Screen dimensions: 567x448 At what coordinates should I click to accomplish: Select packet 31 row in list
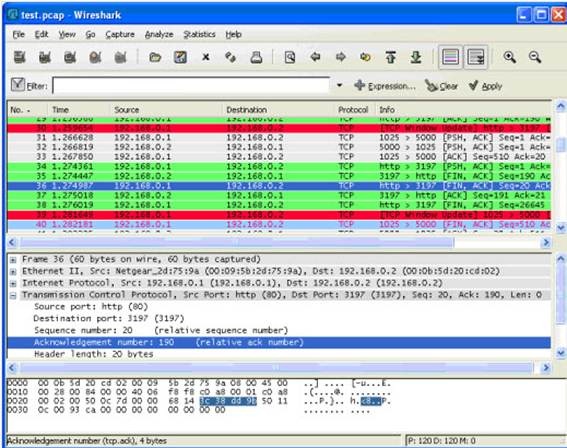click(x=279, y=138)
